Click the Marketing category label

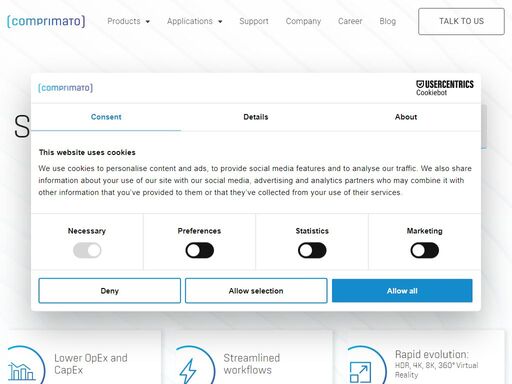point(425,231)
